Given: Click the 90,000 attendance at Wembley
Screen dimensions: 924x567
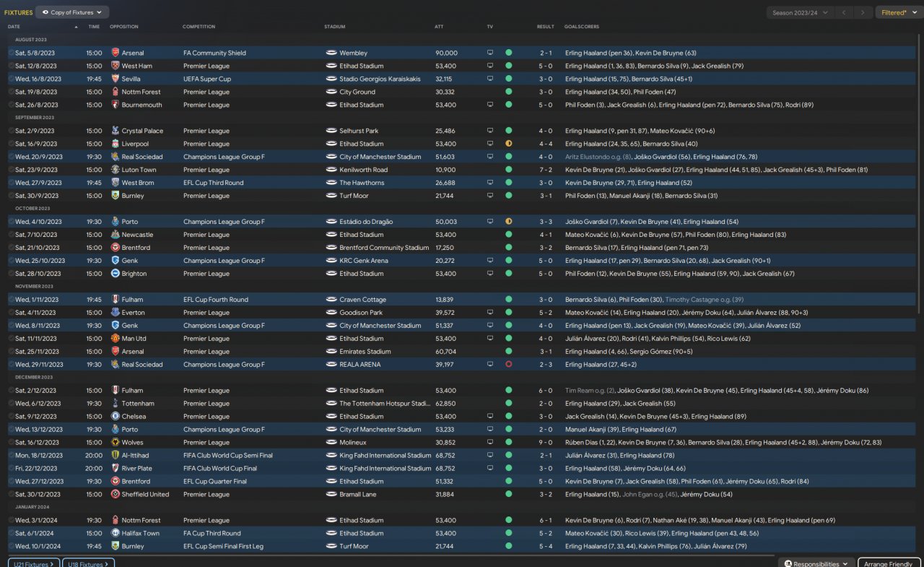Looking at the screenshot, I should tap(446, 53).
